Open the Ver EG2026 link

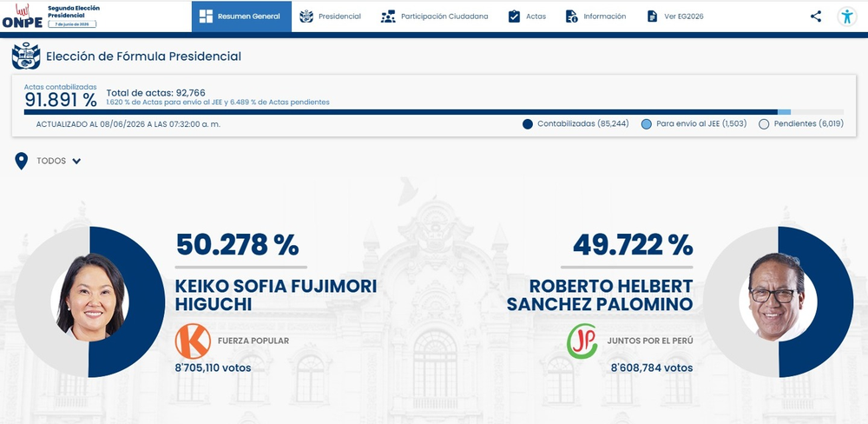click(x=675, y=17)
